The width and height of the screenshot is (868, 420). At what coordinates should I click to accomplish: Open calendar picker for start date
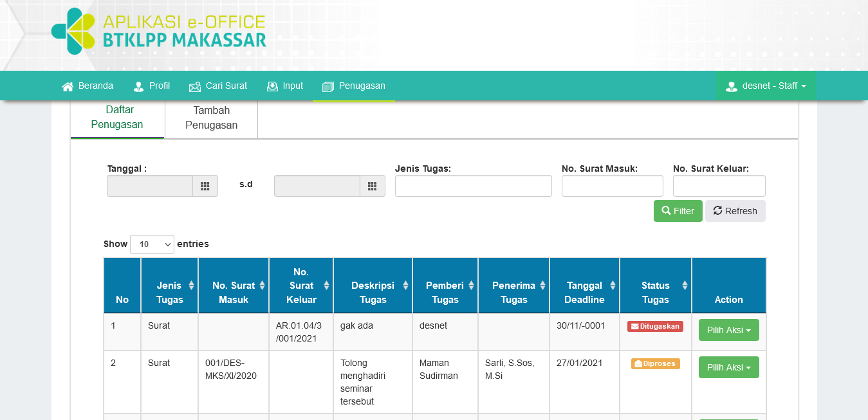point(205,186)
